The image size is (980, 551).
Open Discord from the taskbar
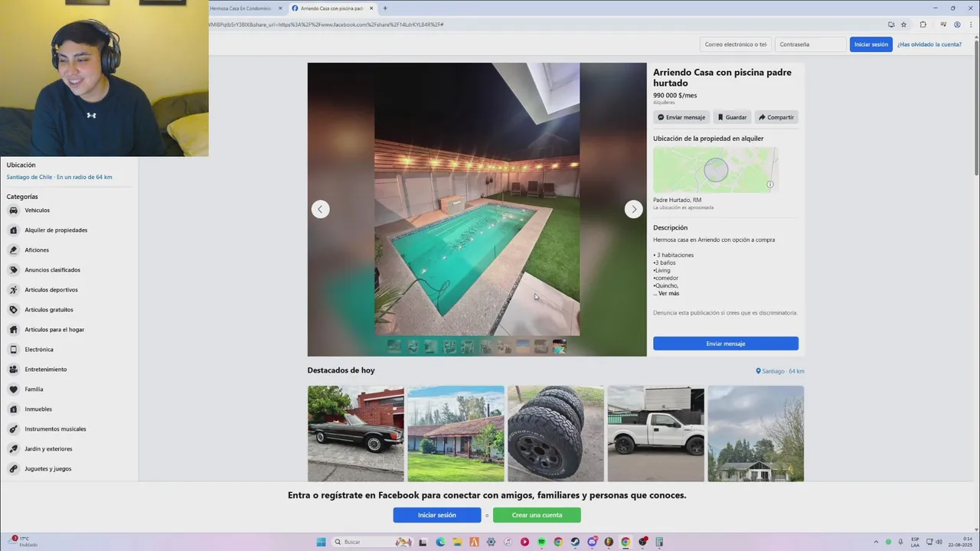(x=592, y=542)
